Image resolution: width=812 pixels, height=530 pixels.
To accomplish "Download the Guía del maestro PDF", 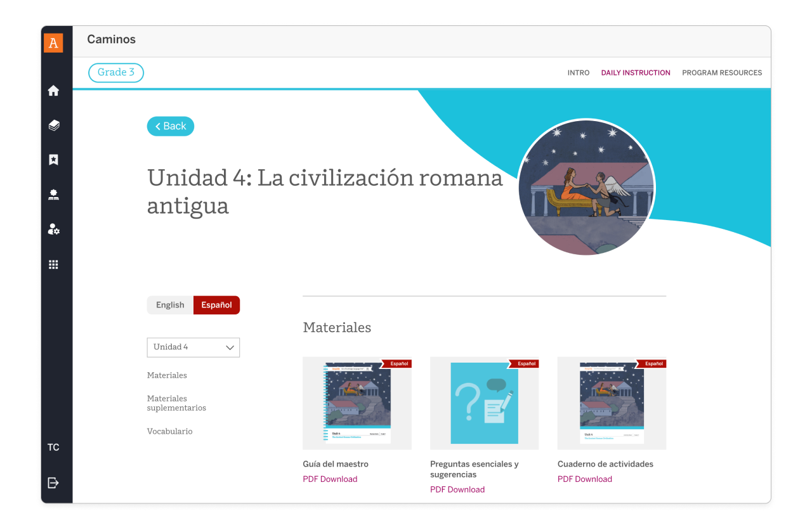I will point(330,479).
